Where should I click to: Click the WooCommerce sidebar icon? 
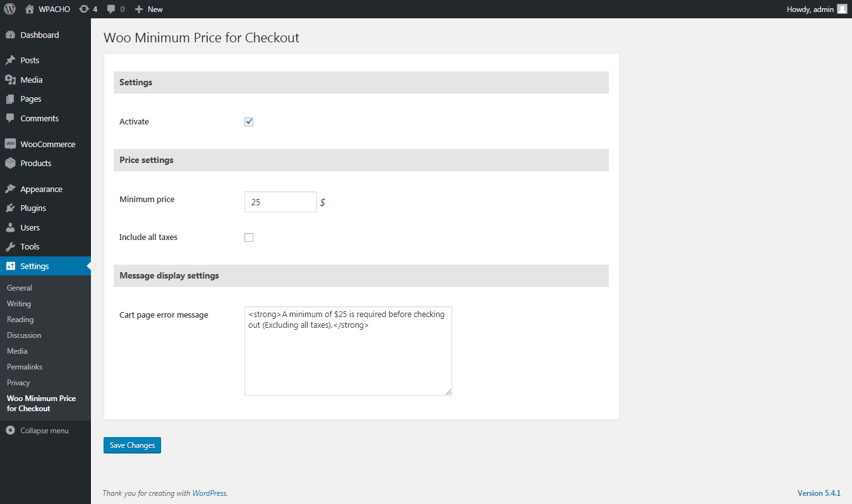[x=10, y=144]
